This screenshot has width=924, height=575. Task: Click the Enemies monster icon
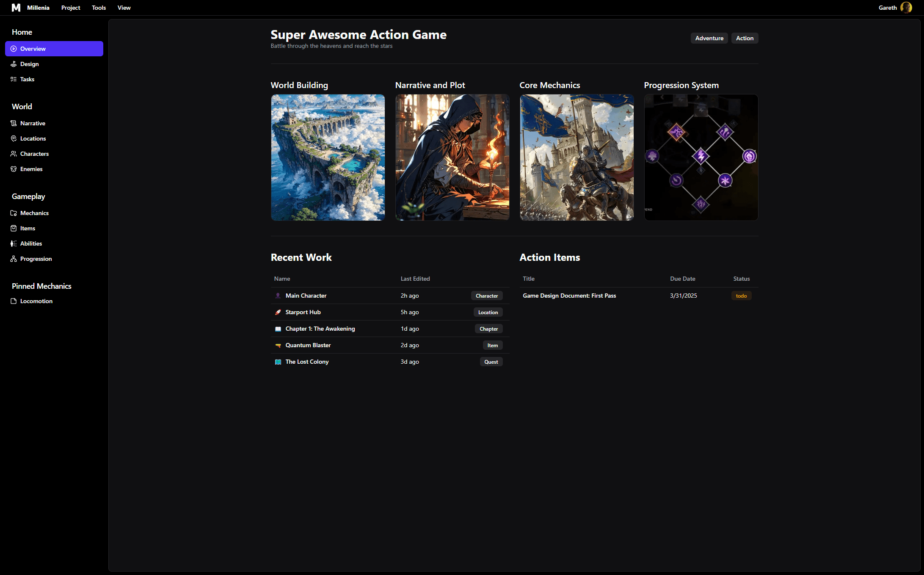point(14,169)
